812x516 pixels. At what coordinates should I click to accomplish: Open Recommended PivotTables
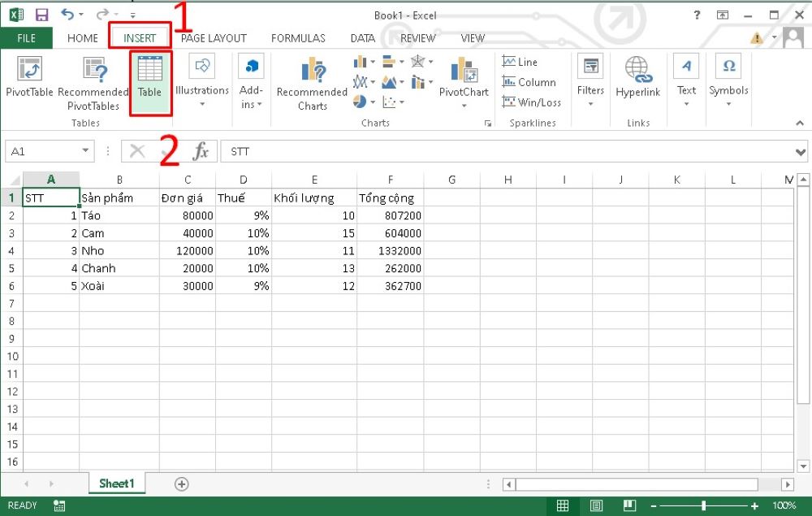click(x=93, y=83)
